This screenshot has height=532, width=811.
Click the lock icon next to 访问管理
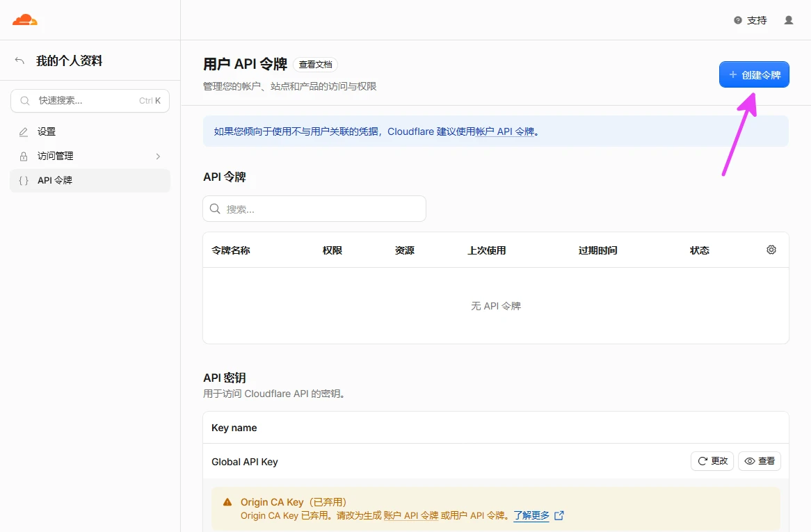23,156
